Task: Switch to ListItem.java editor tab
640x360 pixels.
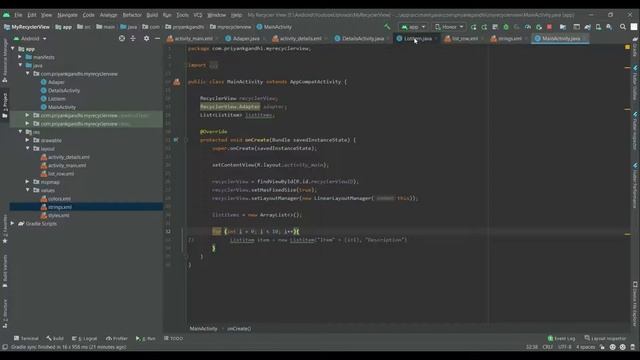Action: click(417, 38)
